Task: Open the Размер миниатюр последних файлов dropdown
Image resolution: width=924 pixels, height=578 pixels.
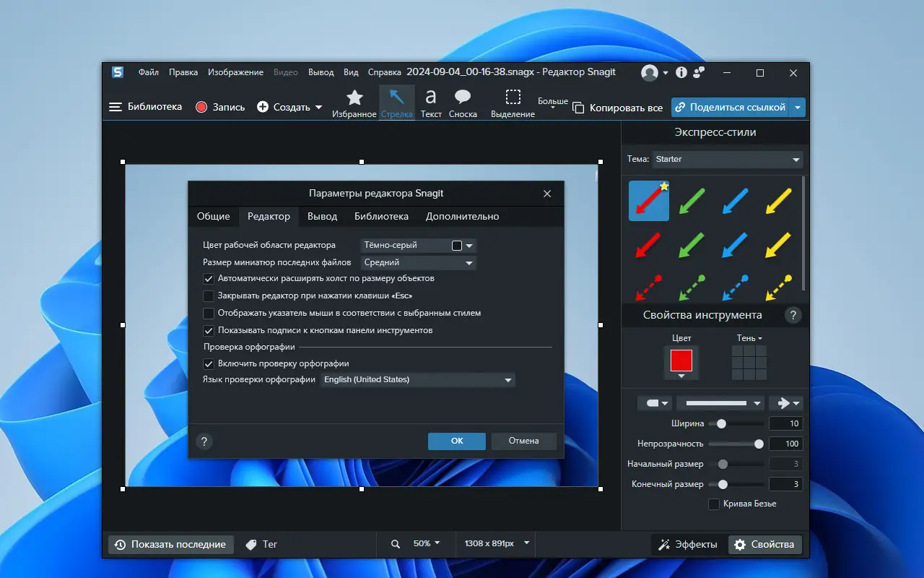Action: 419,262
